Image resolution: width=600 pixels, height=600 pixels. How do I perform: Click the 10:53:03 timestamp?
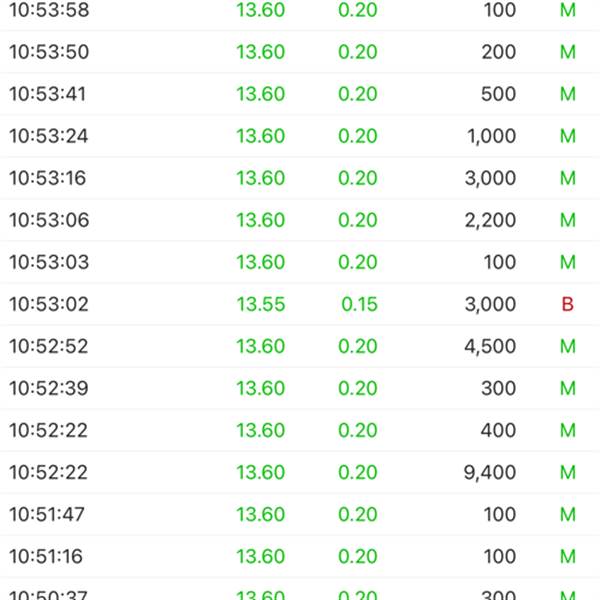[x=49, y=262]
